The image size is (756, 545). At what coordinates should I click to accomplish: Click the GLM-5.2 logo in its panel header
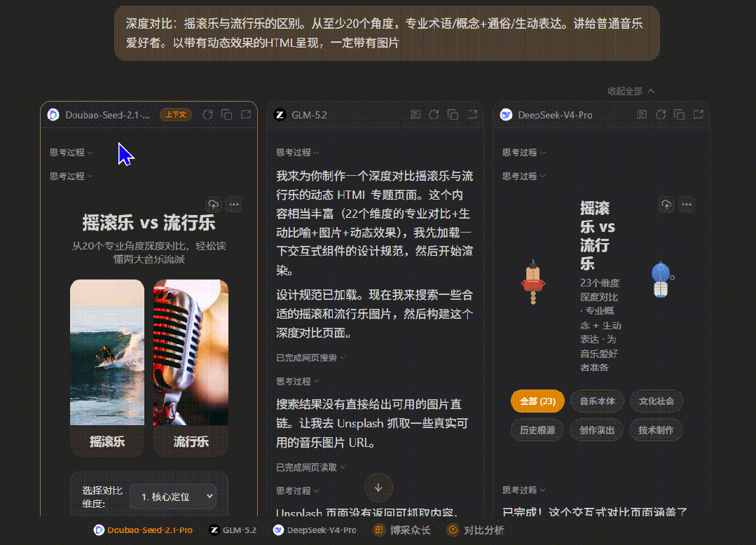coord(280,115)
